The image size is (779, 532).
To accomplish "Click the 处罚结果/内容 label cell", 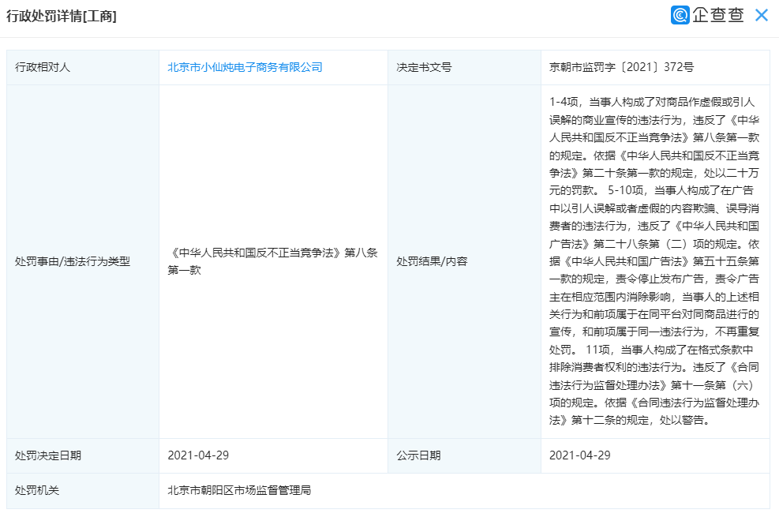I will click(x=464, y=261).
